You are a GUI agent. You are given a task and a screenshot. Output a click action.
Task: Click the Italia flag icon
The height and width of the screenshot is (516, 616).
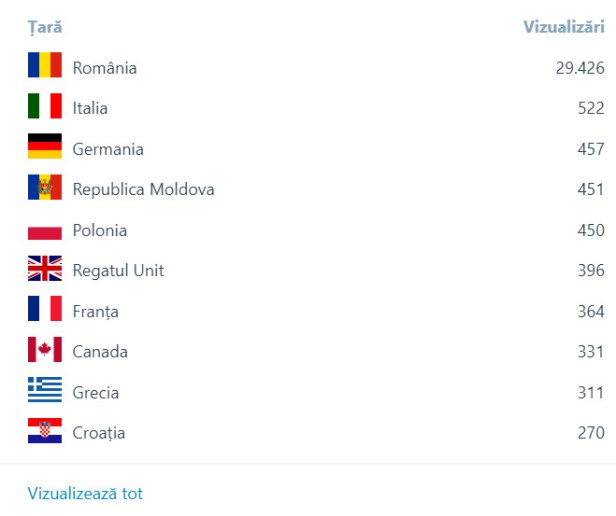45,107
